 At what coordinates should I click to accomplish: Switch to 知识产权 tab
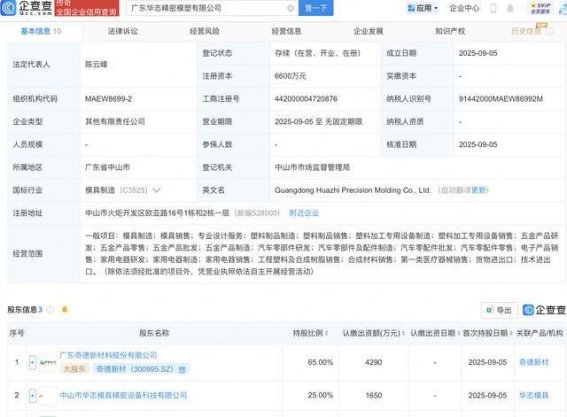450,31
